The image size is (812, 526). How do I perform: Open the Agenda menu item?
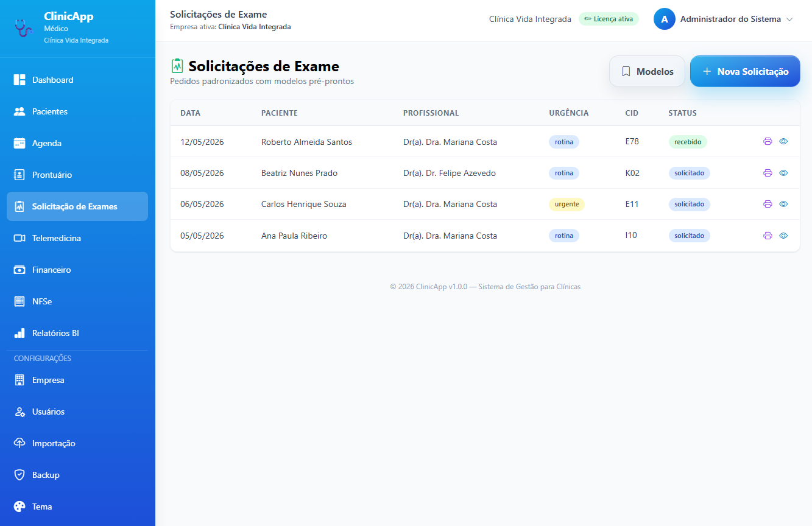[x=77, y=143]
